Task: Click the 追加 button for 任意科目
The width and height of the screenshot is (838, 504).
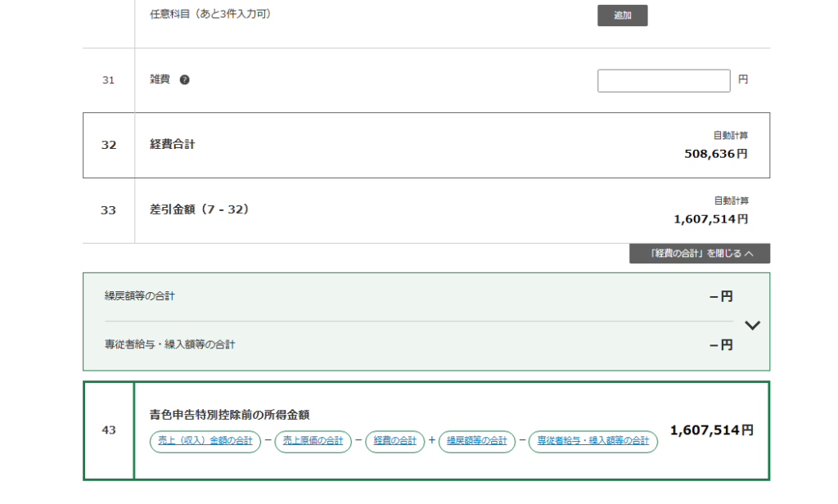Action: 622,16
